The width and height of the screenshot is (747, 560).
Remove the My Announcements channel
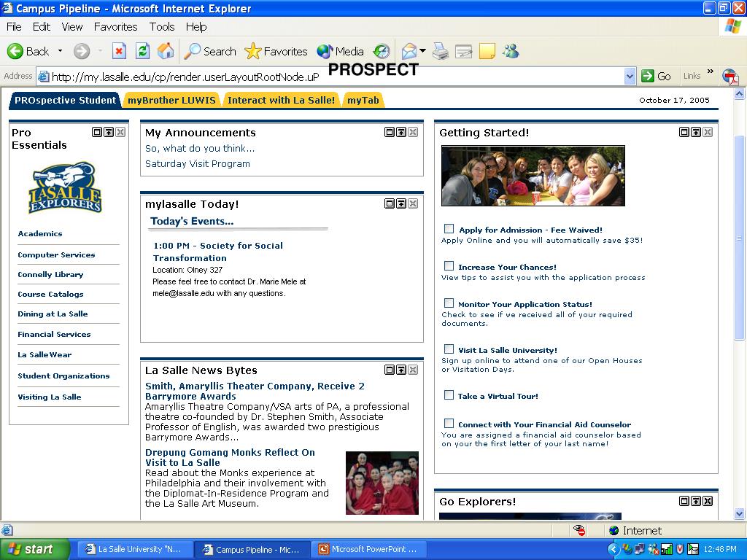tap(413, 132)
